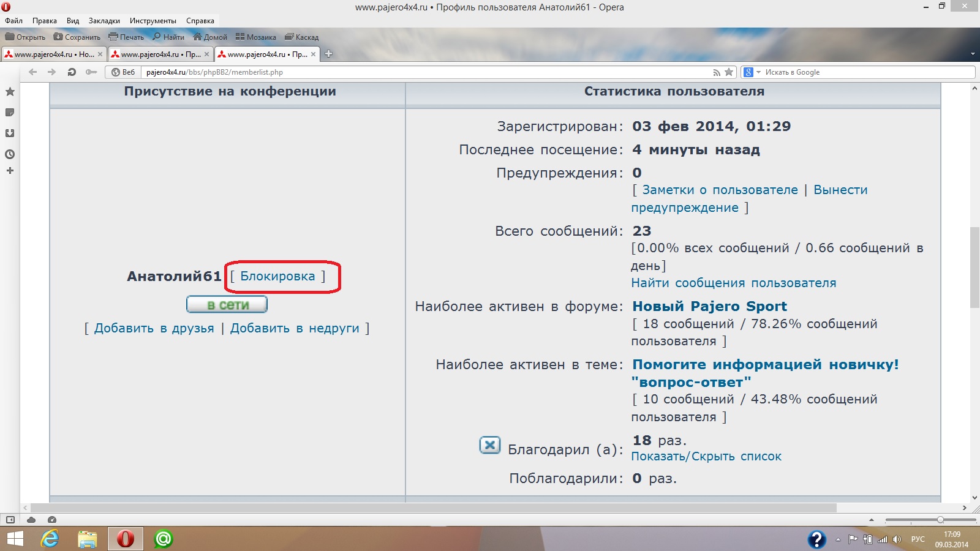The width and height of the screenshot is (980, 551).
Task: Toggle the show/hide thanks list icon
Action: (x=489, y=445)
